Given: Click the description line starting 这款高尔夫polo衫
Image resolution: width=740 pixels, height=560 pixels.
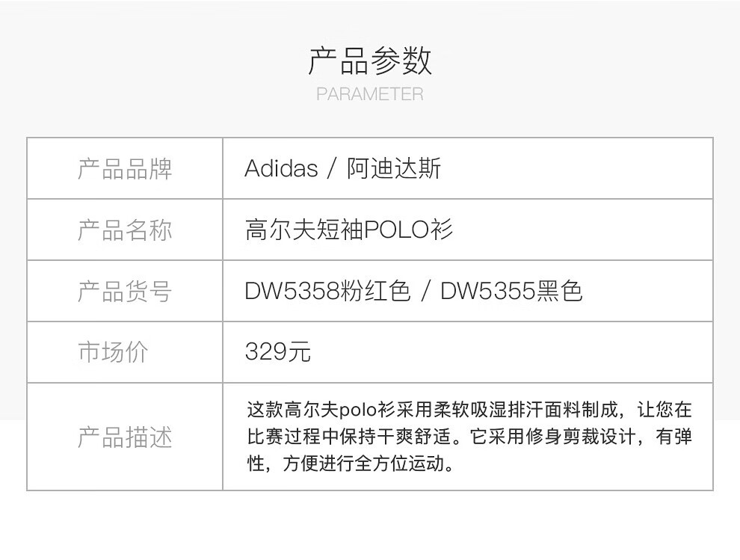Looking at the screenshot, I should pyautogui.click(x=469, y=410).
